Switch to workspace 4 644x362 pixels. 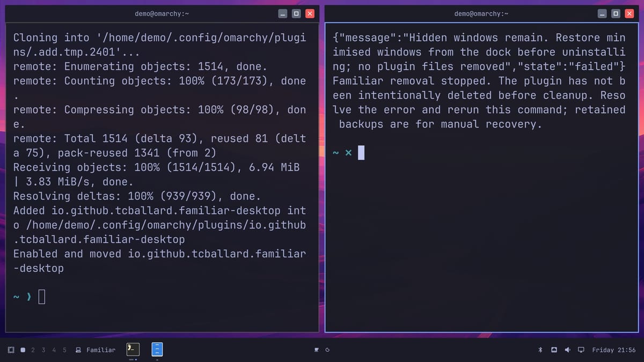[54, 350]
